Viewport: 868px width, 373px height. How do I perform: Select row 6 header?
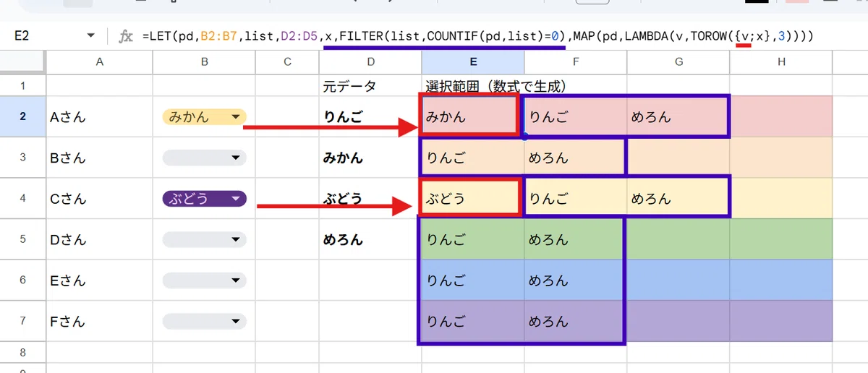point(22,280)
